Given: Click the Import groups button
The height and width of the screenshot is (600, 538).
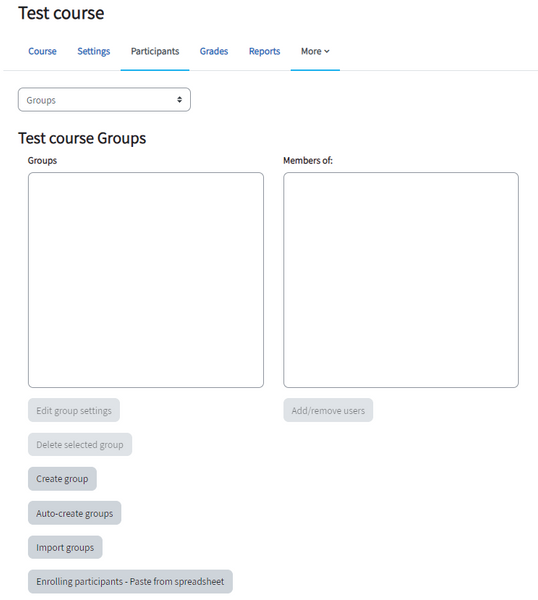Looking at the screenshot, I should coord(65,547).
